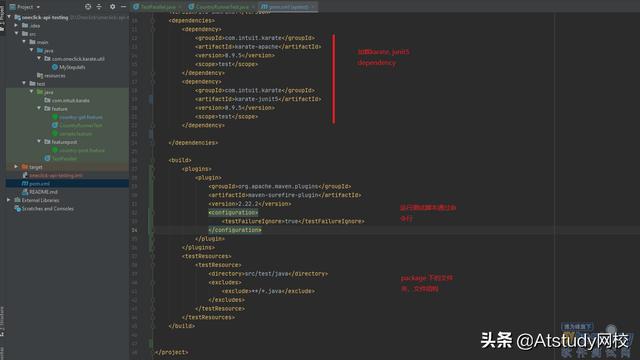Collapse the feature package
640x360 pixels.
[x=39, y=108]
